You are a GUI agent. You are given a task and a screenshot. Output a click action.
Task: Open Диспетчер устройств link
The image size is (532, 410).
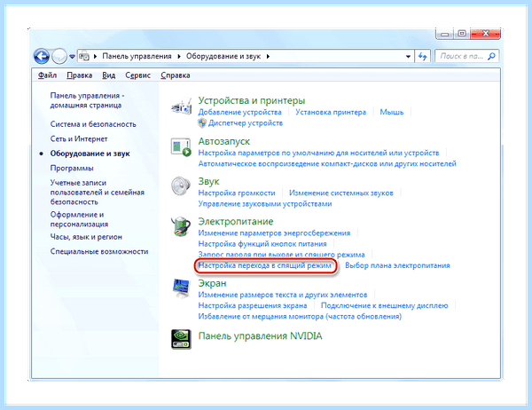246,123
